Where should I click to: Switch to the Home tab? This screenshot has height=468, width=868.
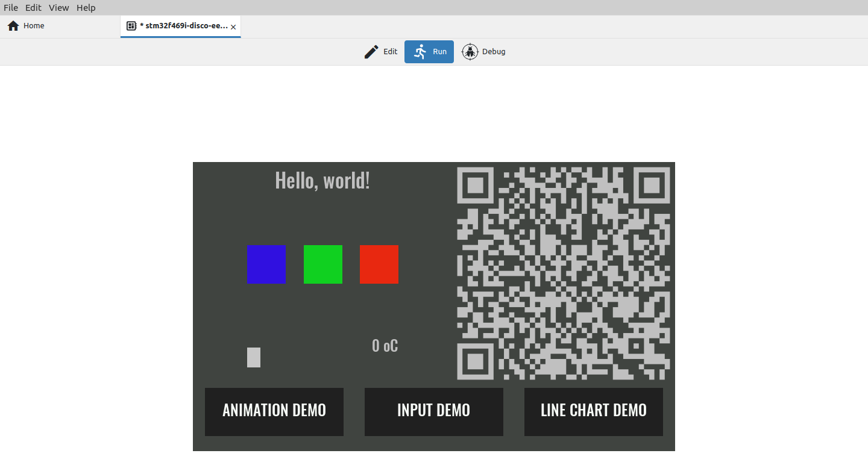(x=60, y=26)
